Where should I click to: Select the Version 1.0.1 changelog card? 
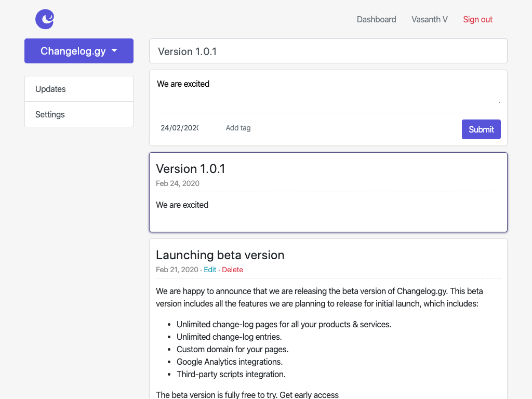[x=328, y=192]
